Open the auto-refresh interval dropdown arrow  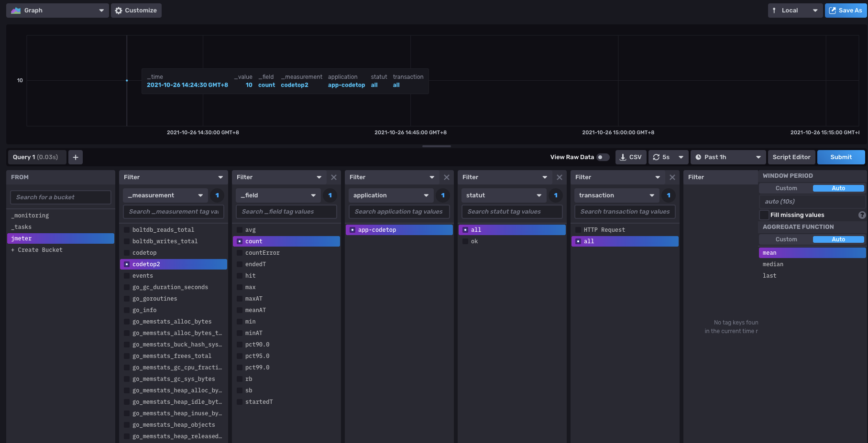pyautogui.click(x=681, y=157)
